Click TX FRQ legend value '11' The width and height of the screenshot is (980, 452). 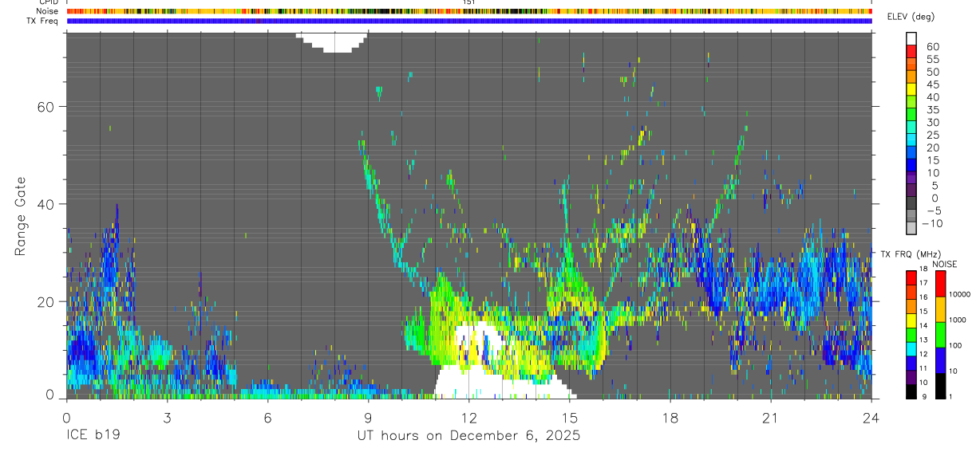(x=925, y=368)
